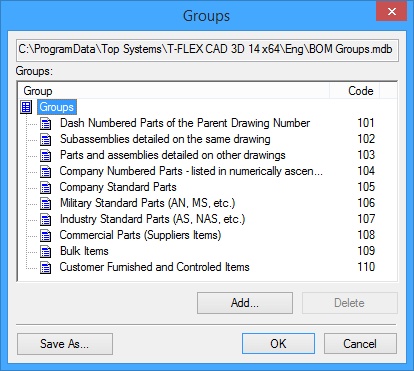Screen dimensions: 414x371
Task: Click the icon beside Customer Furnished and Controled Items
Action: point(46,267)
